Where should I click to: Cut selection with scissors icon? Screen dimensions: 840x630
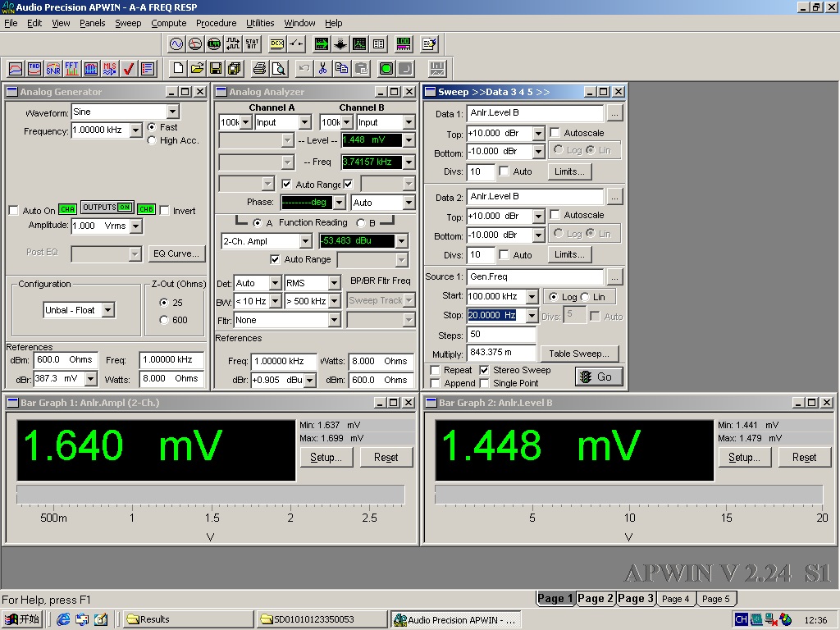tap(322, 69)
